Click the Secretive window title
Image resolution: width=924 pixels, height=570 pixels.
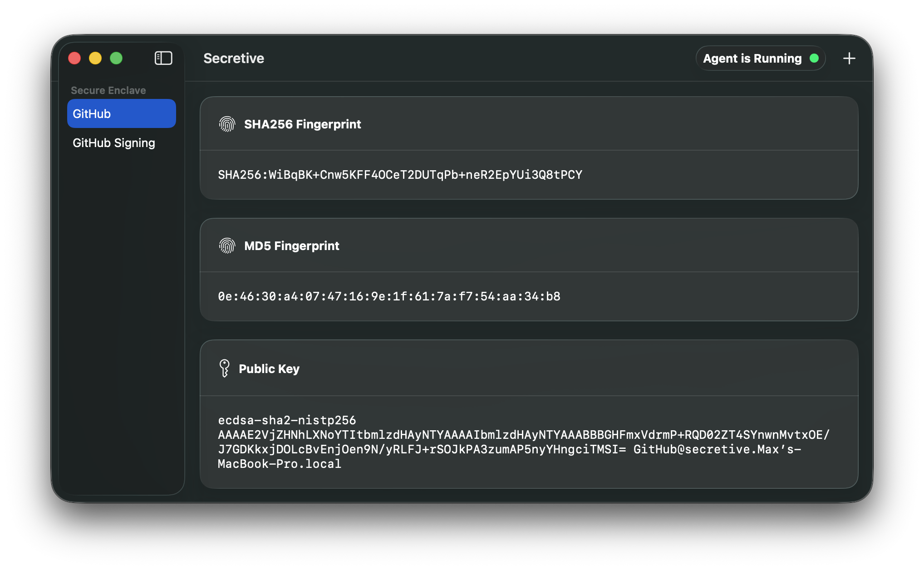[x=233, y=58]
